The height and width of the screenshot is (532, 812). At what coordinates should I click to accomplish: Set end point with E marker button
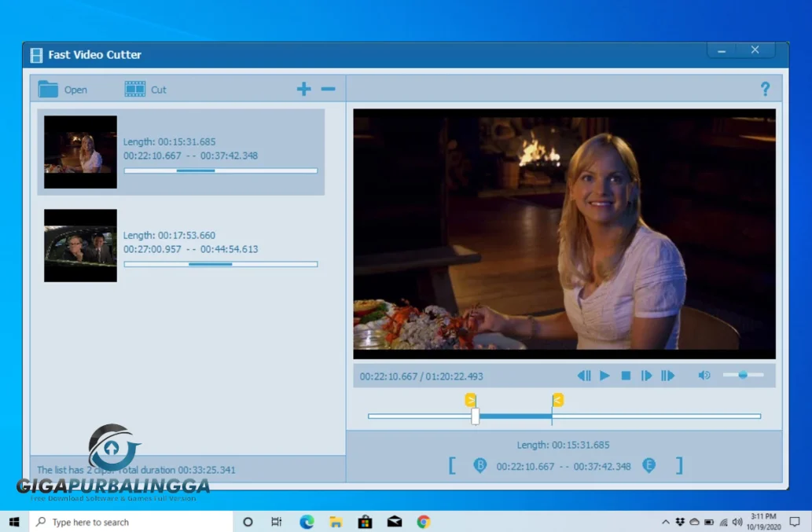(649, 466)
